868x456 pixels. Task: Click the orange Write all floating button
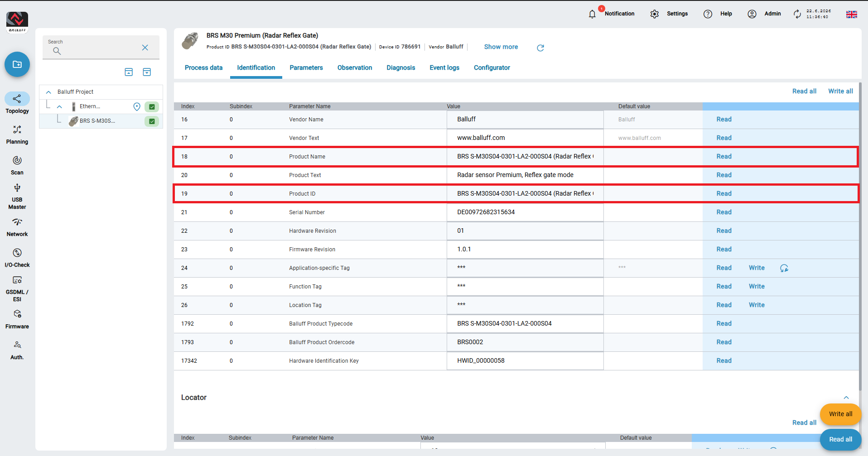pos(840,414)
